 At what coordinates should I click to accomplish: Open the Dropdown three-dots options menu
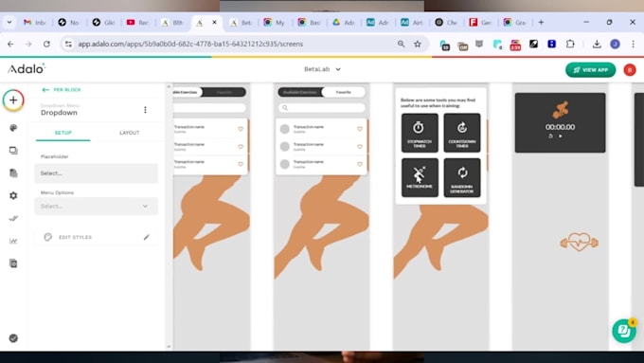[x=145, y=110]
